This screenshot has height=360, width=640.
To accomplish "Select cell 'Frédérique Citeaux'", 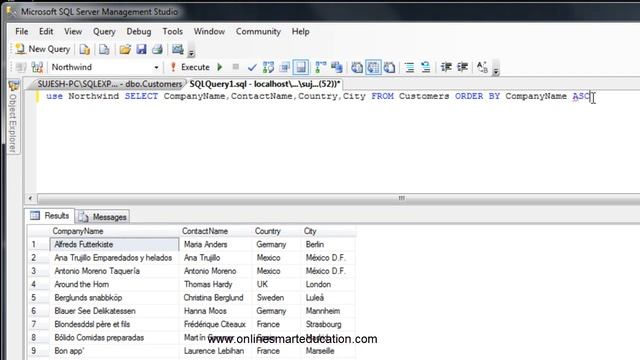I will coord(216,324).
